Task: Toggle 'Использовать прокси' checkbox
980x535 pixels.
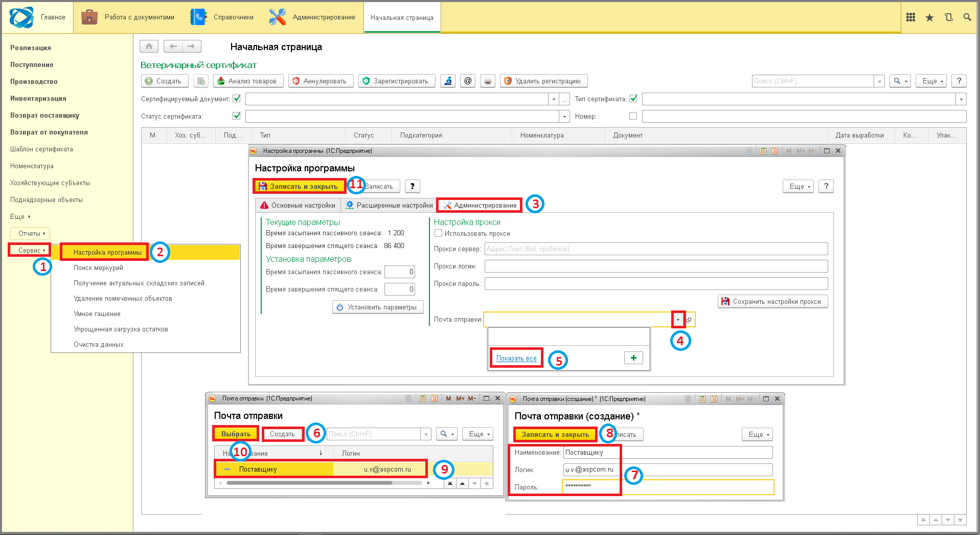Action: click(438, 233)
